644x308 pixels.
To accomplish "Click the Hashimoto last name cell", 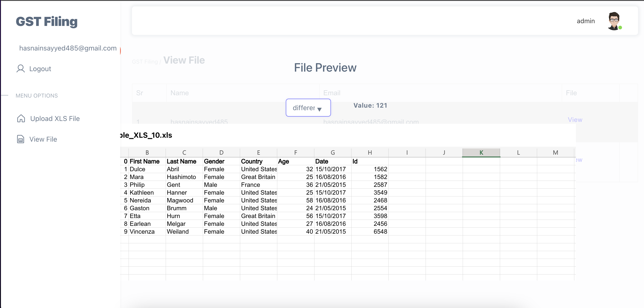I will pos(184,177).
